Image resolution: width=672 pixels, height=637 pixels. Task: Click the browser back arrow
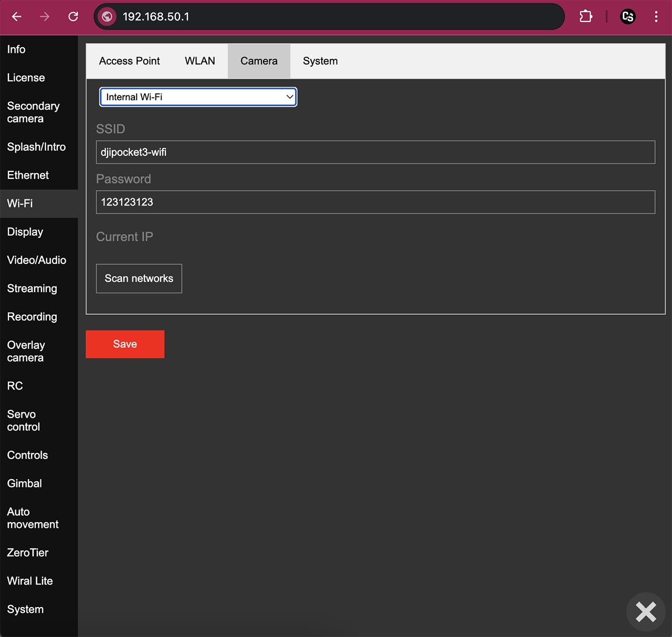click(17, 17)
